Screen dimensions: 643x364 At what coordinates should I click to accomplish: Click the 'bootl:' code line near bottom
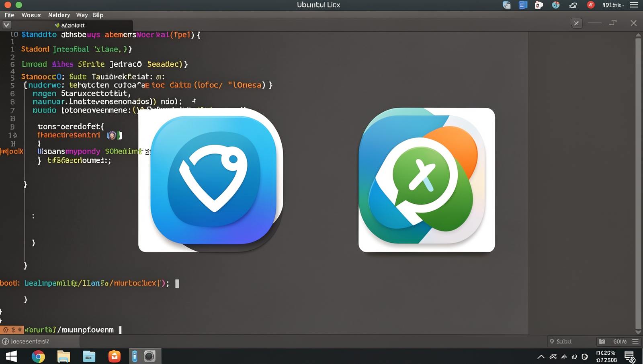pos(84,283)
